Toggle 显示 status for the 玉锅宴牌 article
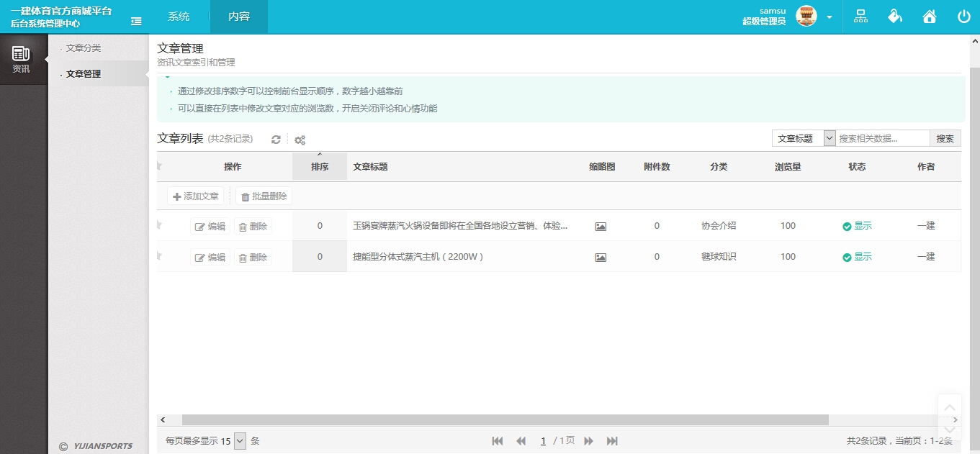Viewport: 980px width, 454px height. tap(857, 225)
